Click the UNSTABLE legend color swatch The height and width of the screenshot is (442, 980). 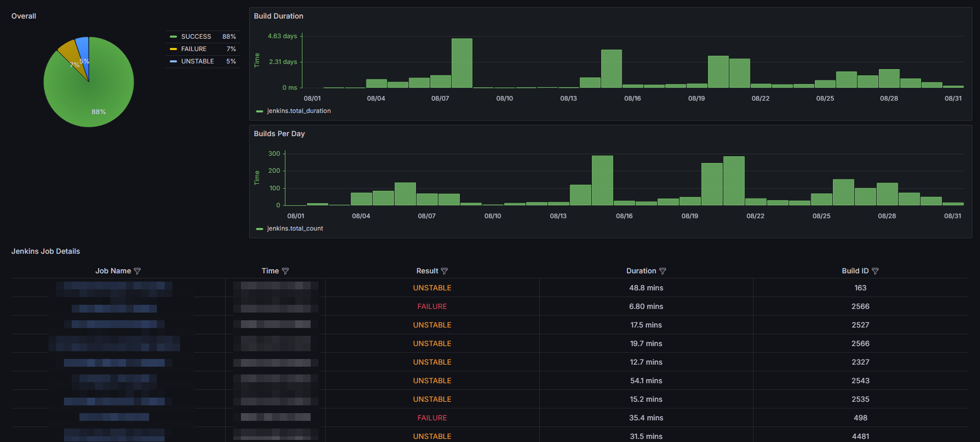(173, 61)
